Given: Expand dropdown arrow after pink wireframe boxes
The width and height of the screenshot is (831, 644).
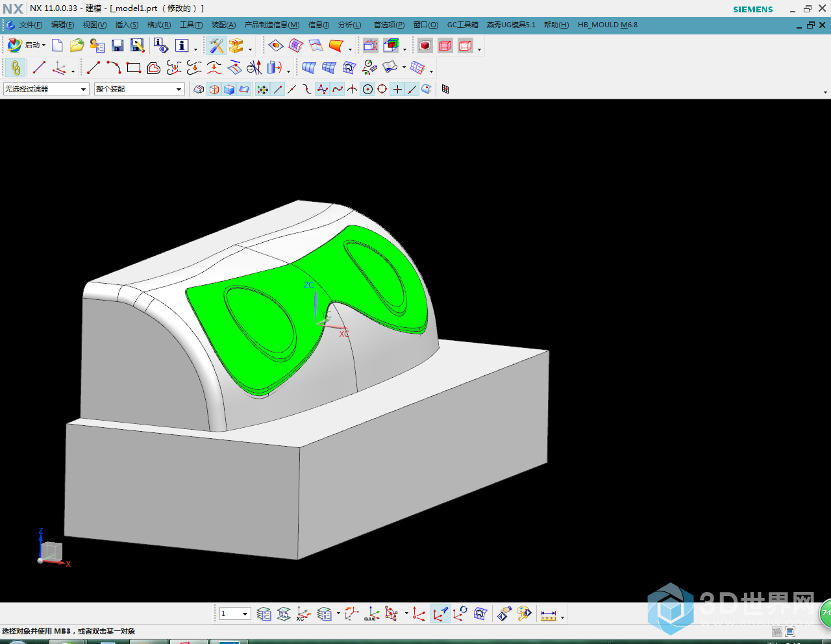Looking at the screenshot, I should pos(479,49).
